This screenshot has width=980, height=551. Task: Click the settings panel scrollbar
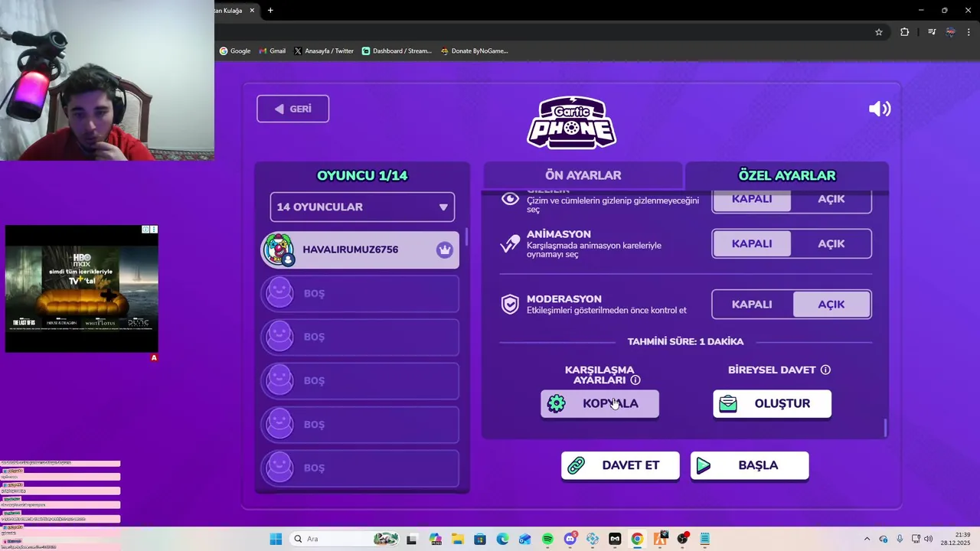886,428
